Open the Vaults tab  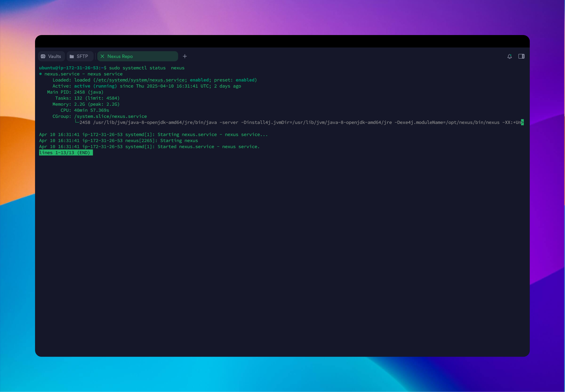coord(51,56)
